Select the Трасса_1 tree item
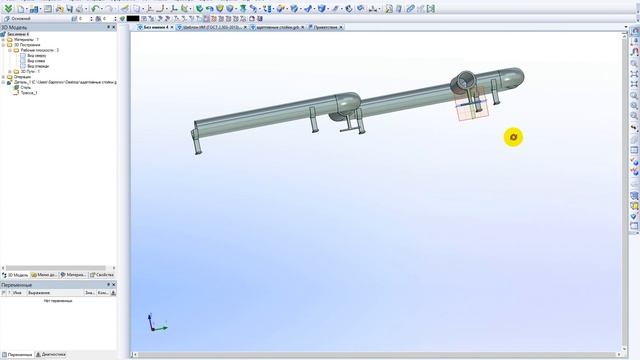 pos(29,93)
